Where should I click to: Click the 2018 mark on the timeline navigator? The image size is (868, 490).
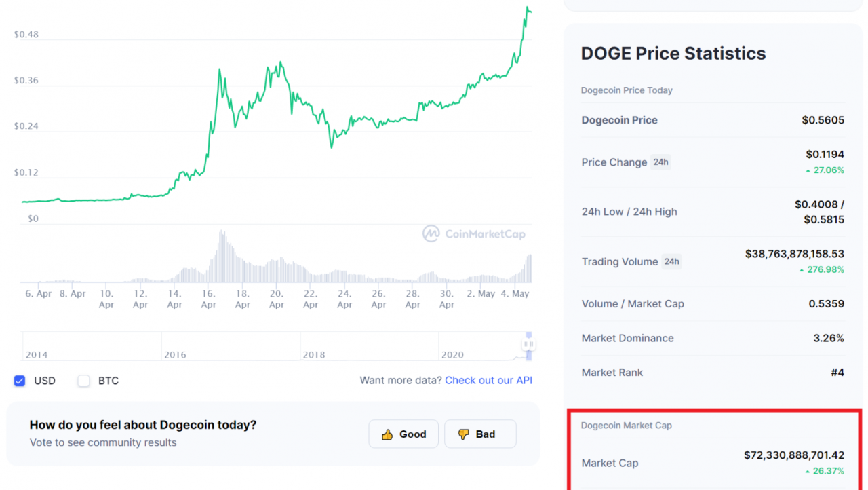(314, 355)
